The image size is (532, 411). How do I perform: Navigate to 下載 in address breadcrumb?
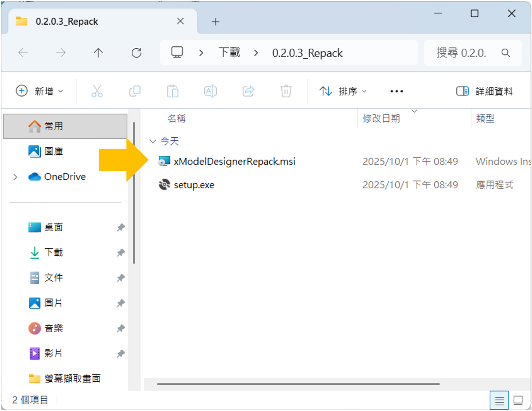[x=229, y=53]
